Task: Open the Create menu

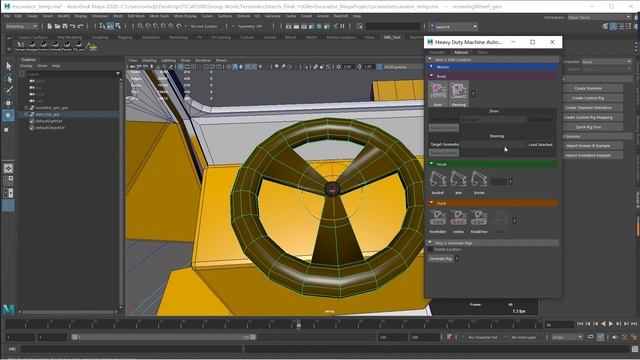Action: click(x=32, y=16)
